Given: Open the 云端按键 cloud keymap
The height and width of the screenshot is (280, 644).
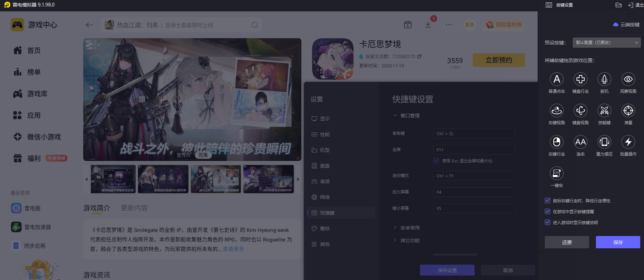Looking at the screenshot, I should click(x=626, y=25).
